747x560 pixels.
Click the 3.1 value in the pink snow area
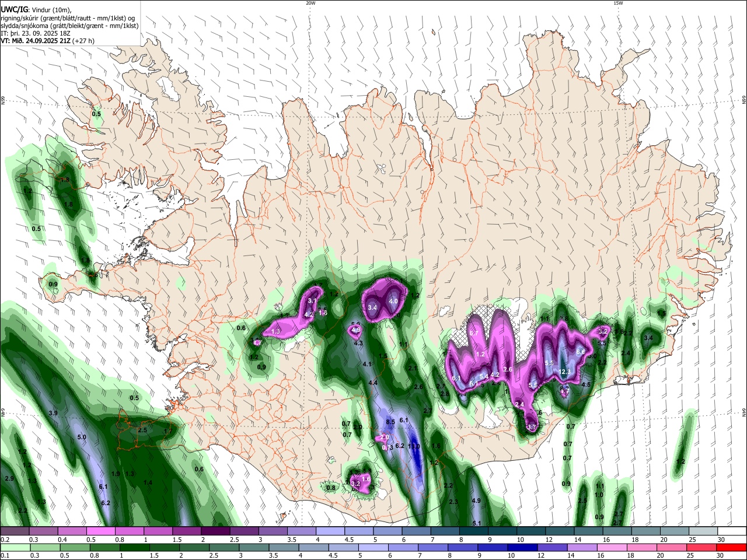(312, 301)
